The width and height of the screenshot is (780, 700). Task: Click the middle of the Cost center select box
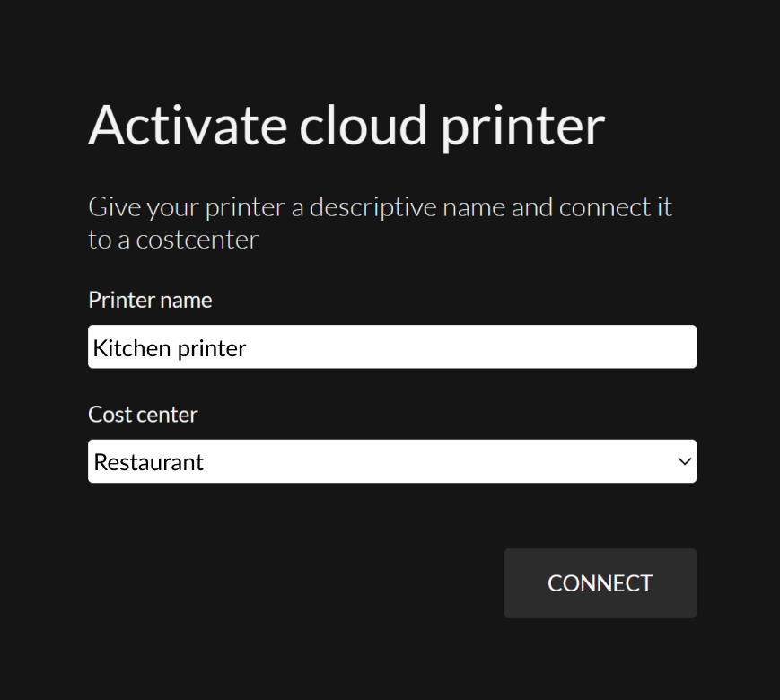click(392, 461)
